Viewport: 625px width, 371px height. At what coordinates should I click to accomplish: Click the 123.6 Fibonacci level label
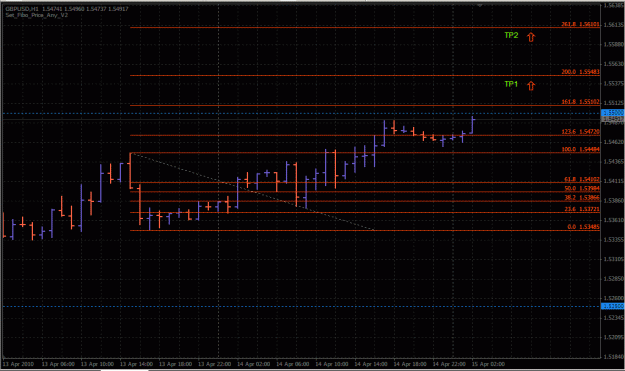[580, 132]
